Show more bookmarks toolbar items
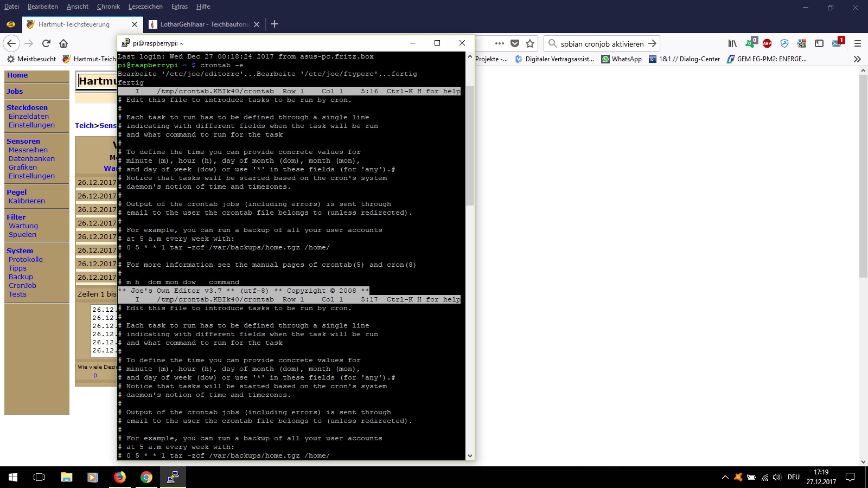This screenshot has width=868, height=488. (857, 59)
